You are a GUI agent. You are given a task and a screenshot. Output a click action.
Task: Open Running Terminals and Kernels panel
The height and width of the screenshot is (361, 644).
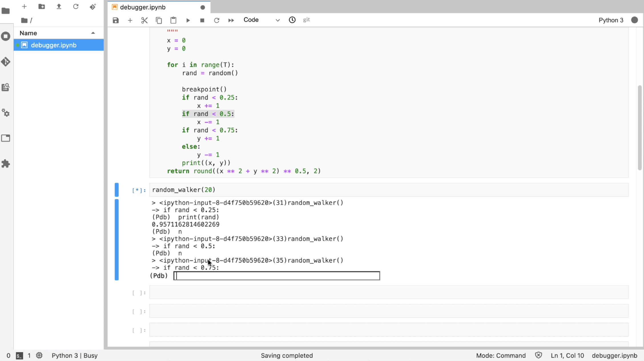6,36
